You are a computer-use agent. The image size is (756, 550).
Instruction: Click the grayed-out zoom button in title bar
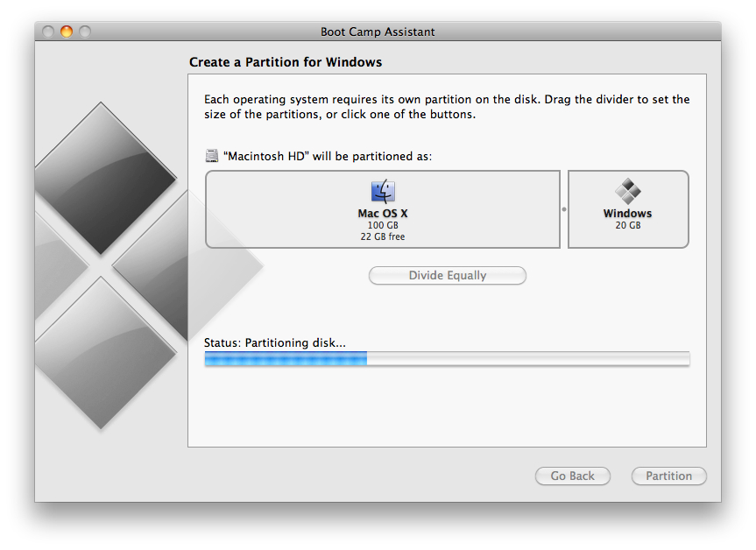[x=85, y=32]
